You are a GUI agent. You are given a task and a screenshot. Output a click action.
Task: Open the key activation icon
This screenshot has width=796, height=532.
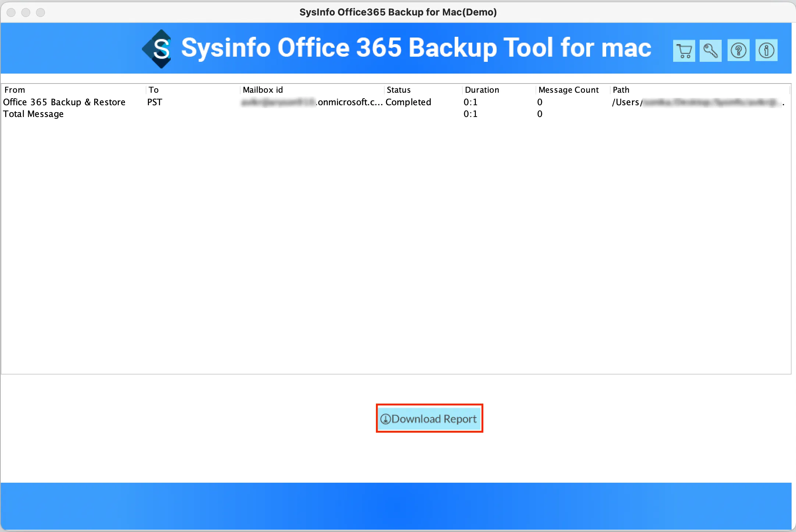710,51
